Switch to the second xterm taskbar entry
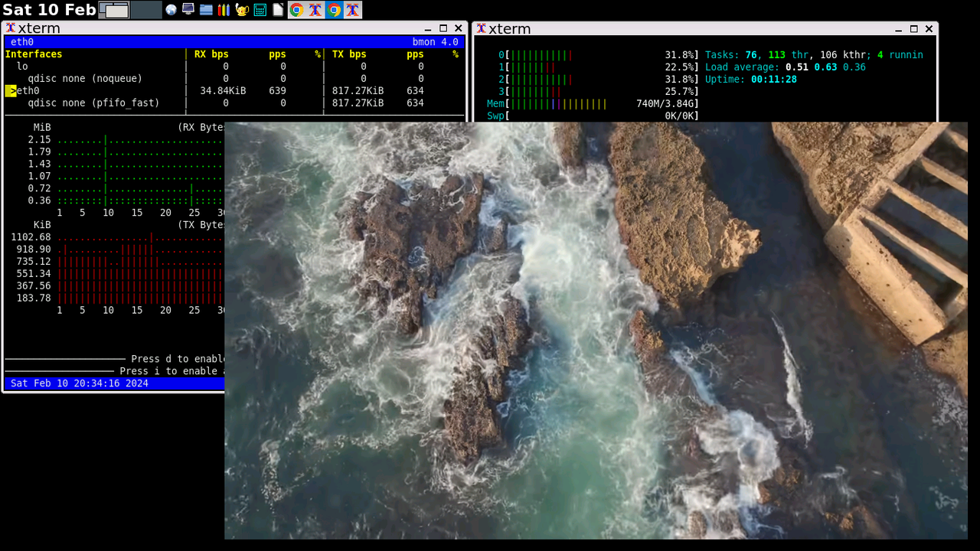Image resolution: width=980 pixels, height=551 pixels. (x=352, y=10)
